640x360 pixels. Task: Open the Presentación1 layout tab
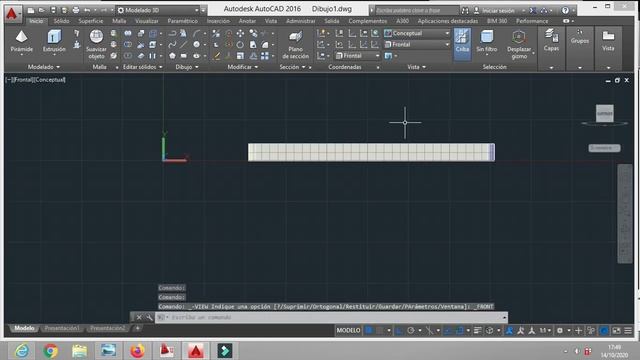(x=62, y=328)
